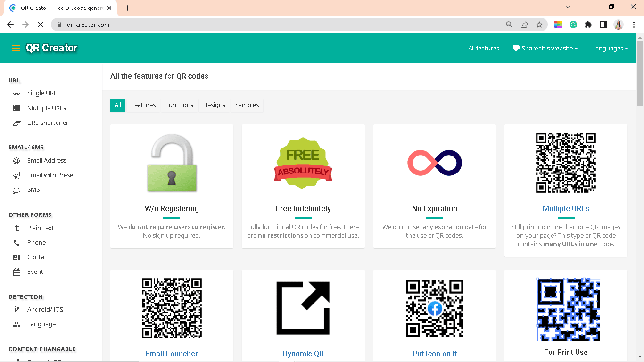Screen dimensions: 644x362
Task: Click the site lock icon in address bar
Action: coord(59,25)
